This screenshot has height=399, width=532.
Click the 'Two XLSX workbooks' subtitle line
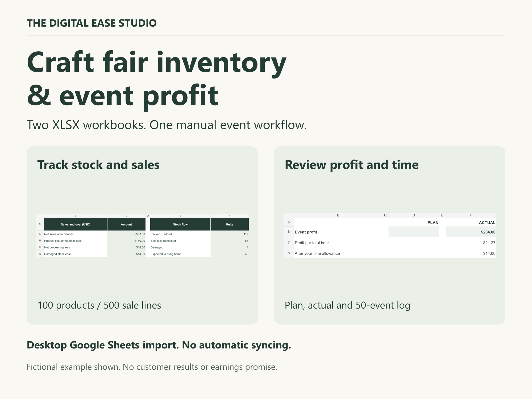click(x=167, y=125)
